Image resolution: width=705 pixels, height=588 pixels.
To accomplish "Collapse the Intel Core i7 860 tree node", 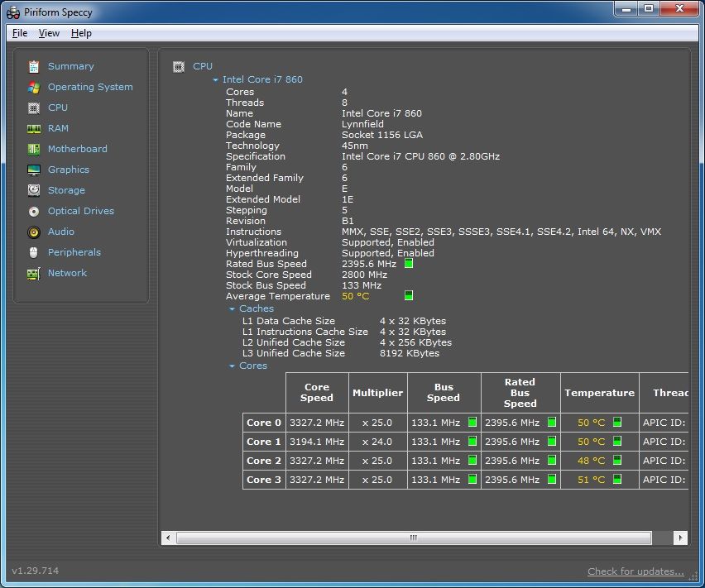I will click(215, 80).
